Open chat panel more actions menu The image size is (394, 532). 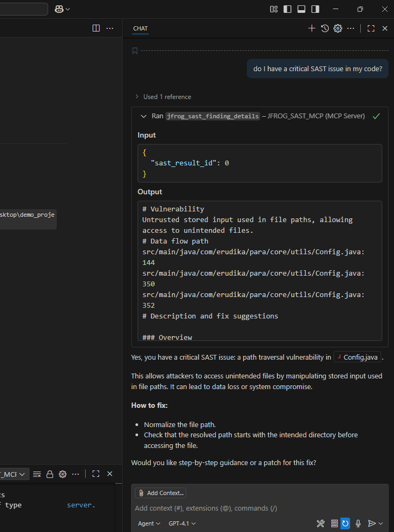(351, 28)
